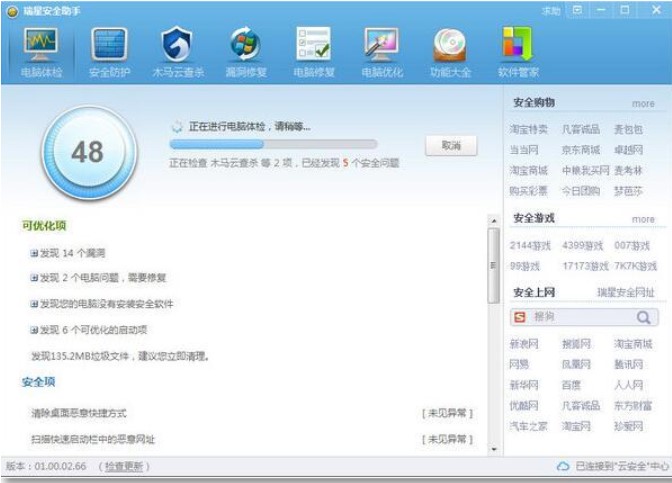
Task: Click the 新华网 link
Action: pos(524,385)
